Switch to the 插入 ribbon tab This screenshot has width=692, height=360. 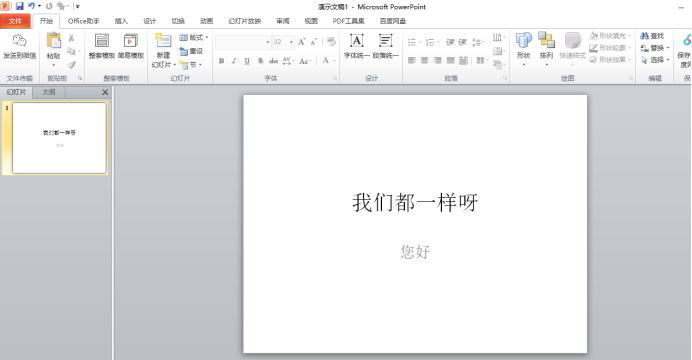pyautogui.click(x=121, y=21)
